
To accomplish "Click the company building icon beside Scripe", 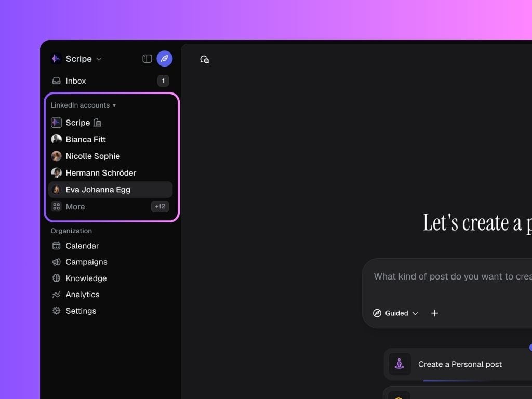I will pos(97,123).
